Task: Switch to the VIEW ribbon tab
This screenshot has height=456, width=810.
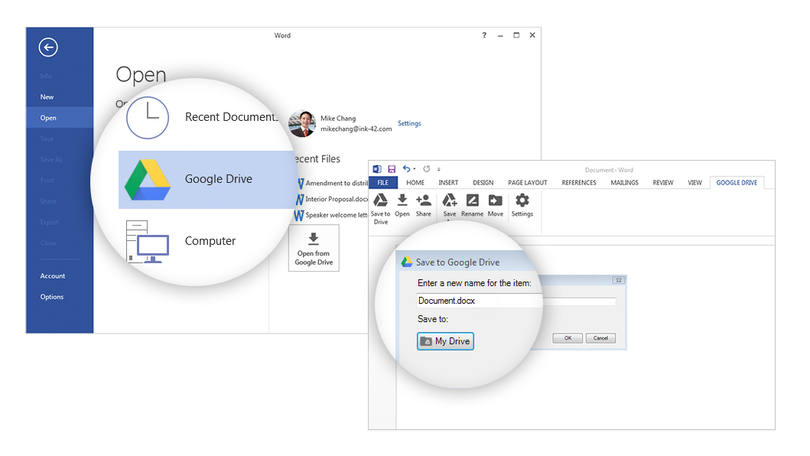Action: (x=695, y=183)
